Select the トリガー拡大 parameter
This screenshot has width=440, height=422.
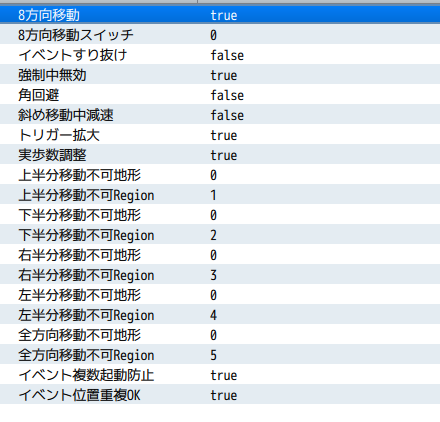coord(59,135)
